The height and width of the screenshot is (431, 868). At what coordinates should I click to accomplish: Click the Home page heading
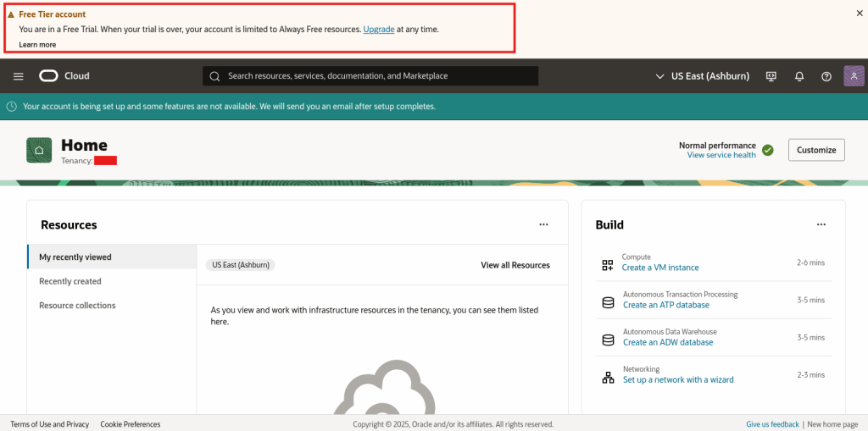point(84,145)
